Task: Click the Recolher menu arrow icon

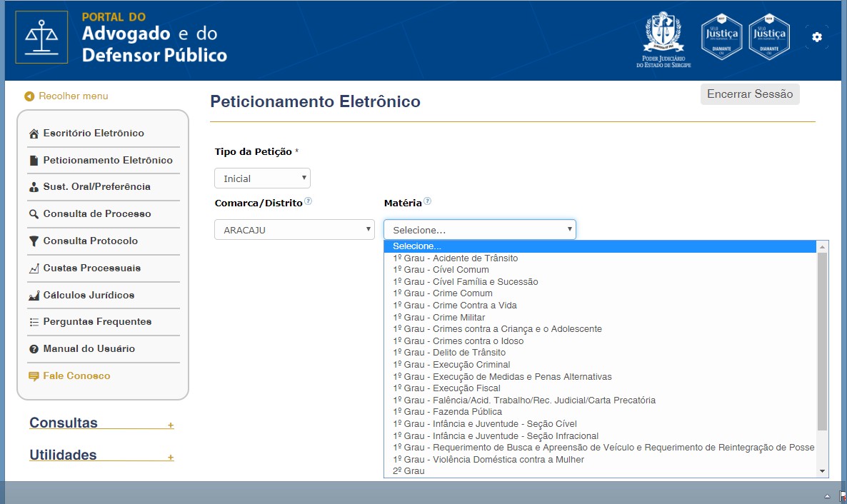Action: tap(29, 96)
